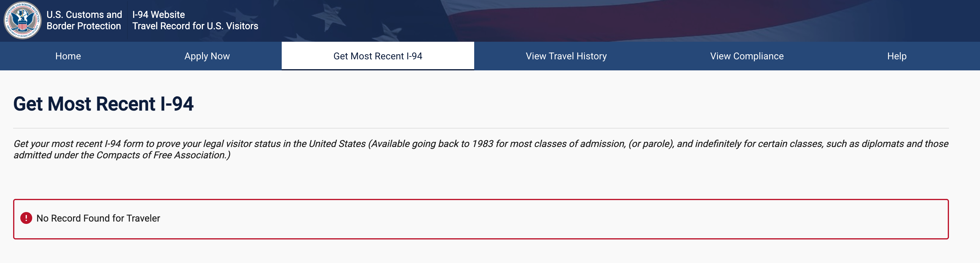Click the horizontal divider below the page heading
The width and height of the screenshot is (980, 263).
tap(481, 128)
